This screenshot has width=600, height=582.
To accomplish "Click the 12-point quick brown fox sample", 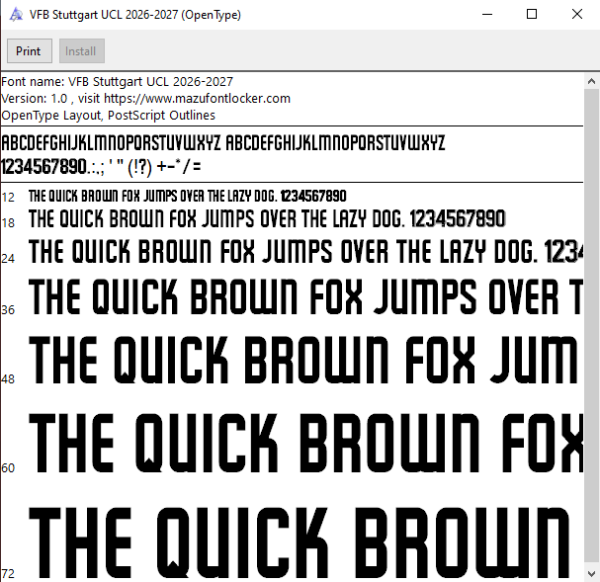I will pyautogui.click(x=188, y=196).
